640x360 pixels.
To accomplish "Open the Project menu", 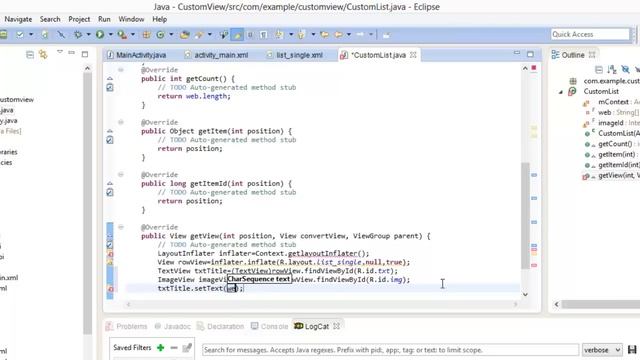I will pos(79,19).
